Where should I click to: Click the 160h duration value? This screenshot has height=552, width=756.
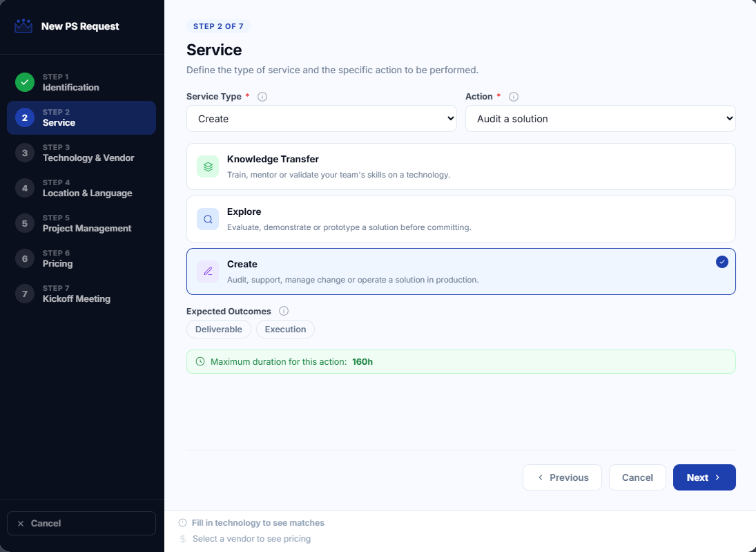[x=362, y=361]
